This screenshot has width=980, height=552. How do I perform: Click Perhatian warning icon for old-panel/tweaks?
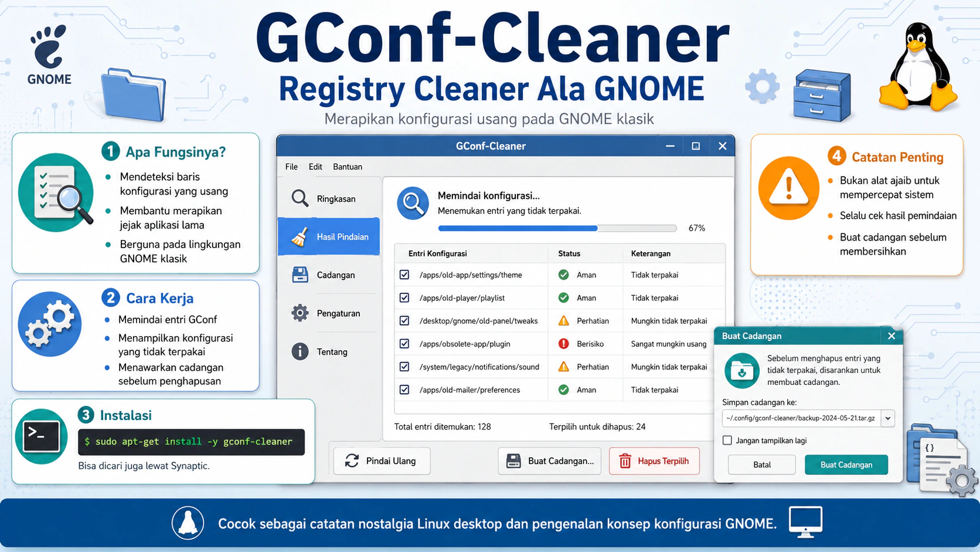[x=563, y=320]
